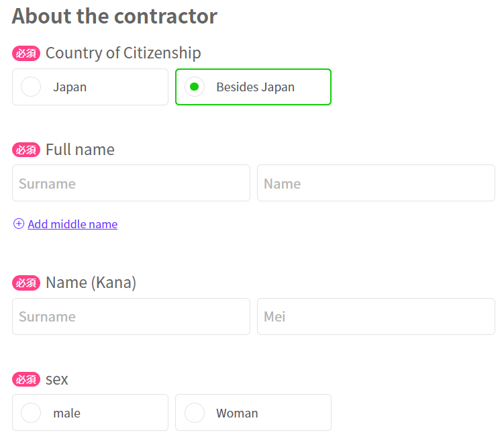The image size is (504, 441).
Task: Choose male as the sex
Action: [x=90, y=413]
